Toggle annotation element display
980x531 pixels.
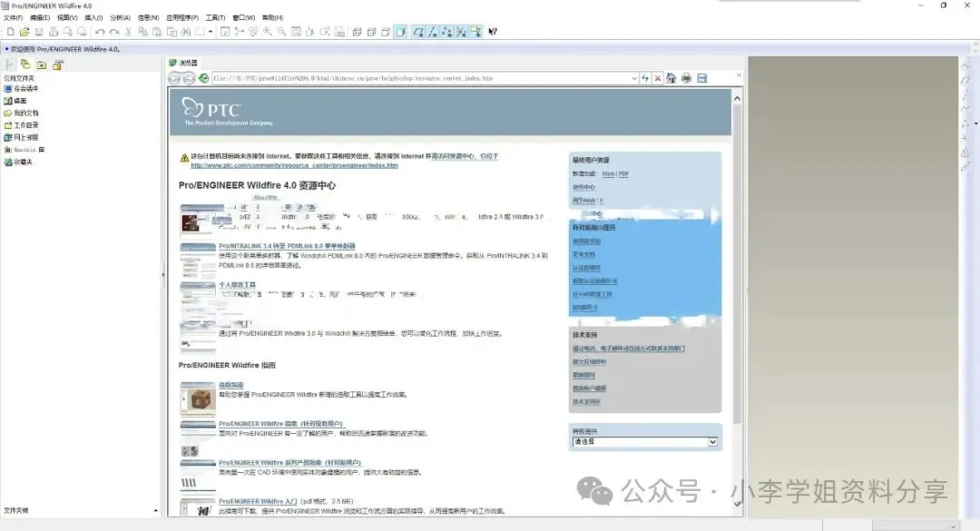coord(475,31)
